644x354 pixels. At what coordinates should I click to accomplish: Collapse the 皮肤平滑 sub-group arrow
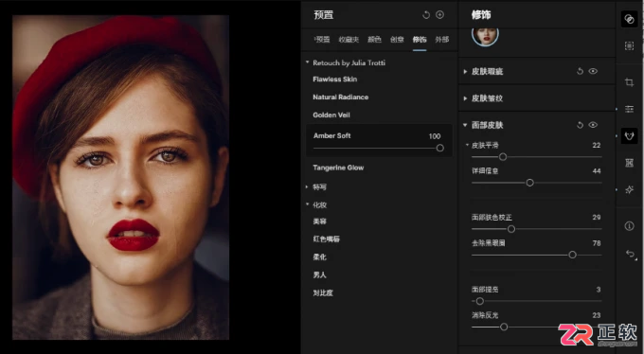[x=467, y=145]
